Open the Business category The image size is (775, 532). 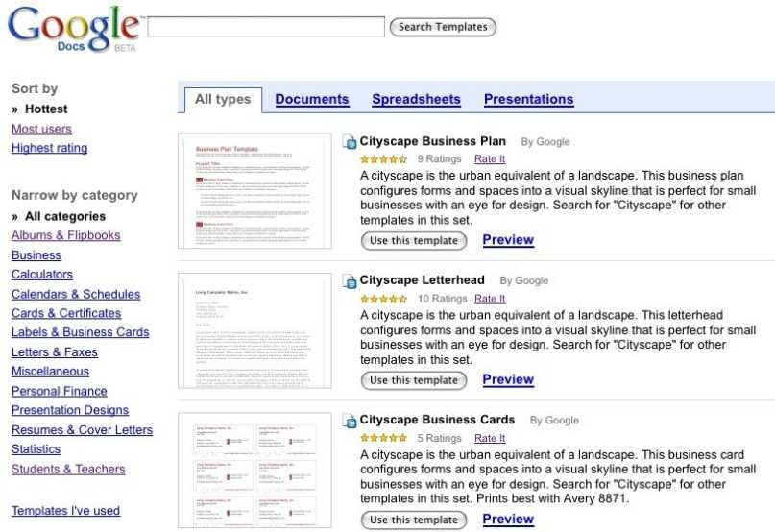[x=36, y=255]
